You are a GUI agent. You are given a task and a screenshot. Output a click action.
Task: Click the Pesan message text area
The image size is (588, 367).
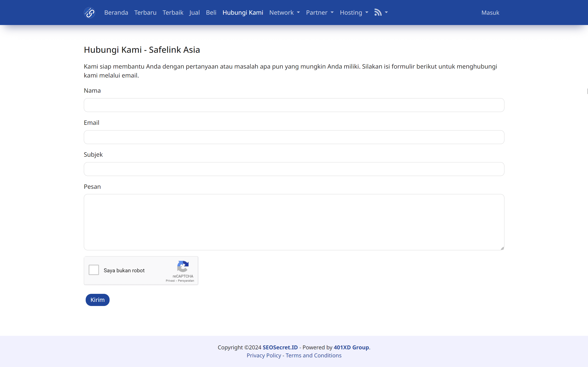[294, 222]
